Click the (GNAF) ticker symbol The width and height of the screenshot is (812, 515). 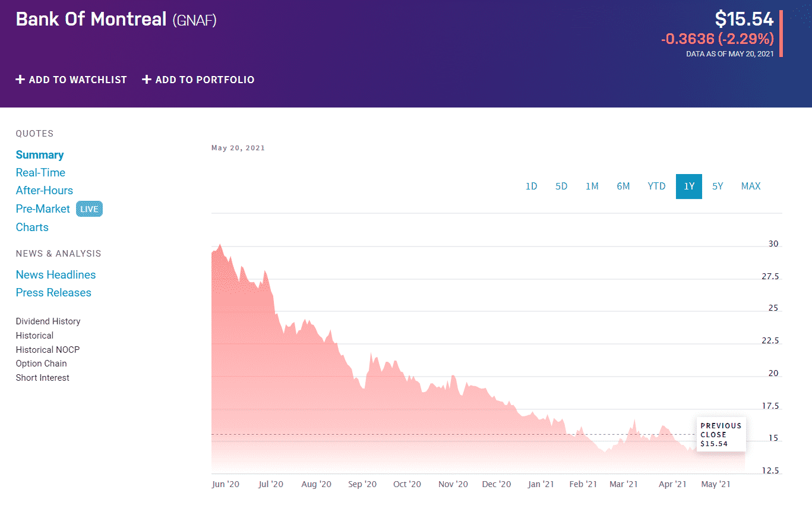click(x=194, y=21)
